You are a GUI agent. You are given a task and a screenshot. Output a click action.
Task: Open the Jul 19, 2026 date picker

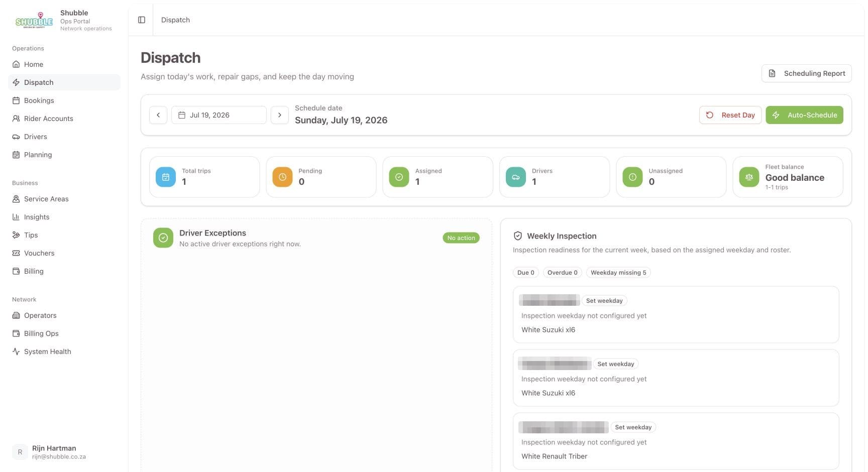pyautogui.click(x=219, y=115)
